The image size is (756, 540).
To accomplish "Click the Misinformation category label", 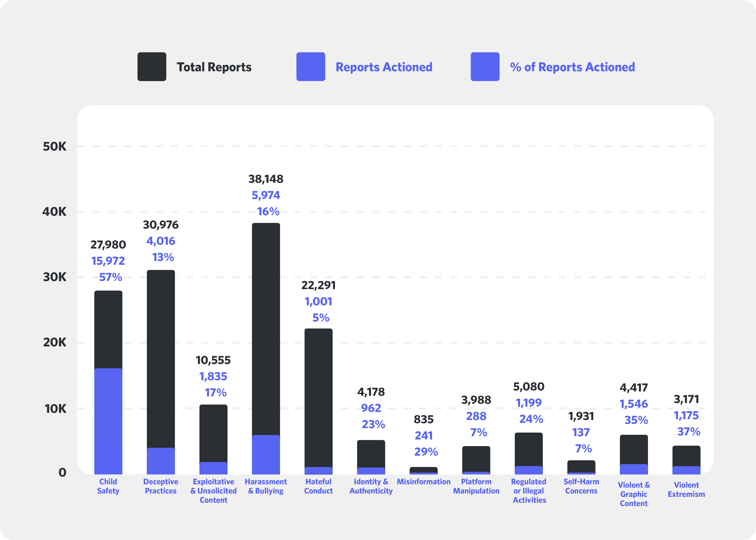I will click(x=423, y=481).
